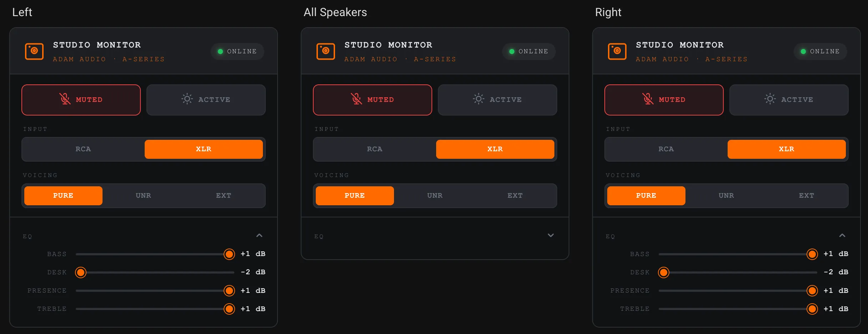This screenshot has width=868, height=334.
Task: Click the speaker icon in the Left panel header
Action: pos(34,51)
